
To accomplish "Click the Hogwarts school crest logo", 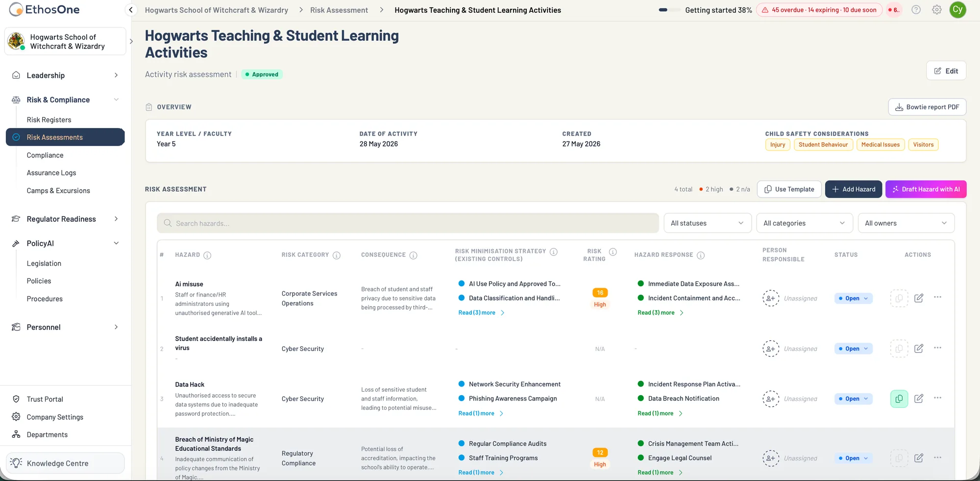I will click(x=16, y=41).
